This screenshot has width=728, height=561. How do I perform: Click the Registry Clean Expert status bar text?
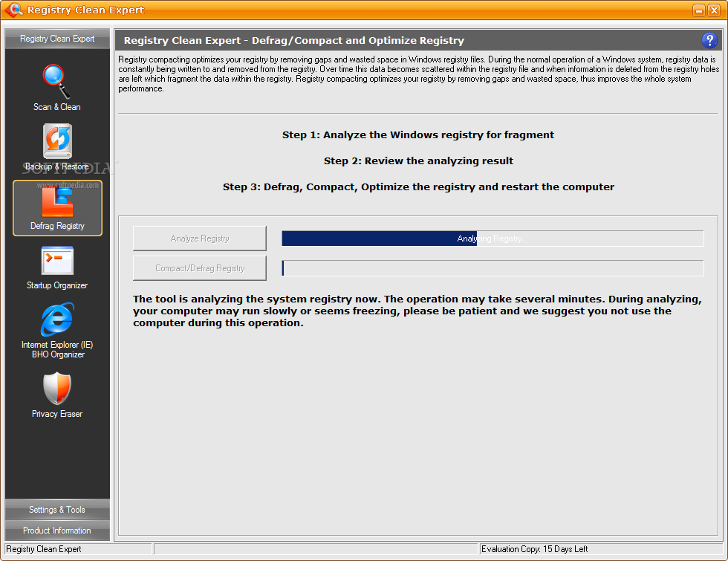pos(44,549)
